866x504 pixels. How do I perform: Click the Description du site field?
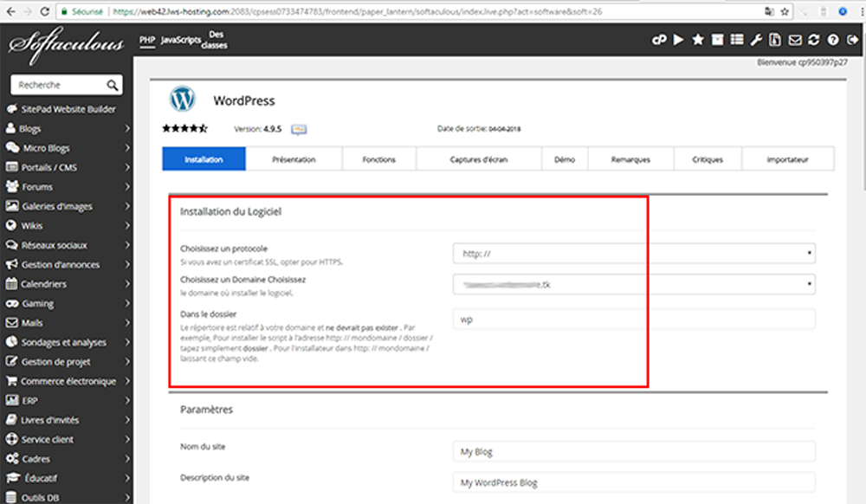[634, 482]
